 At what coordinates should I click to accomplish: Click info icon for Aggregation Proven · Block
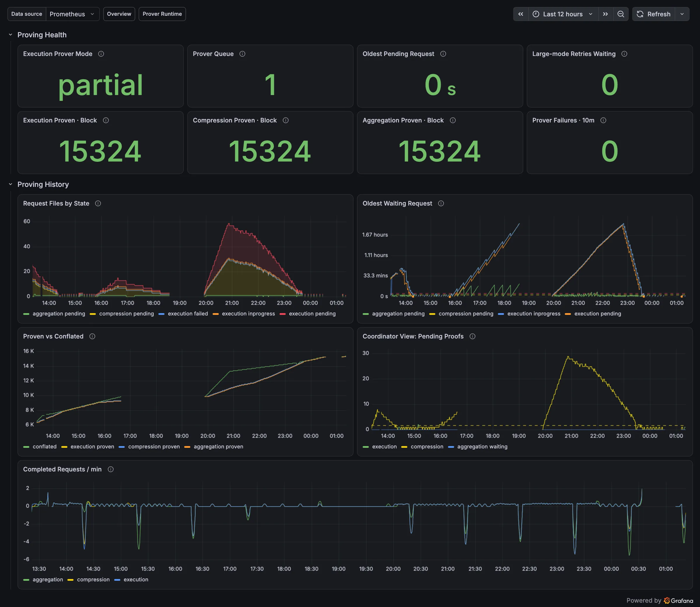pos(453,120)
